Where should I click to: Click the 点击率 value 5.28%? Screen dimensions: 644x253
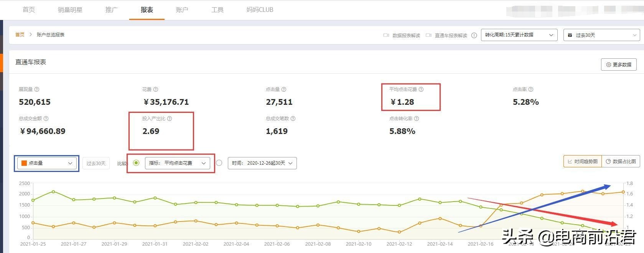(526, 102)
